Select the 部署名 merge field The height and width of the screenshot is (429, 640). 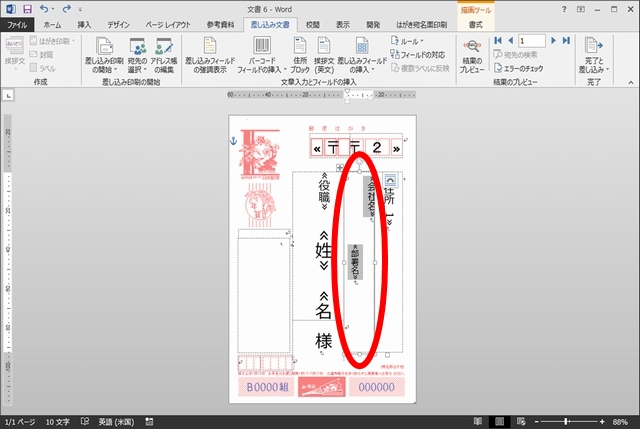coord(355,262)
